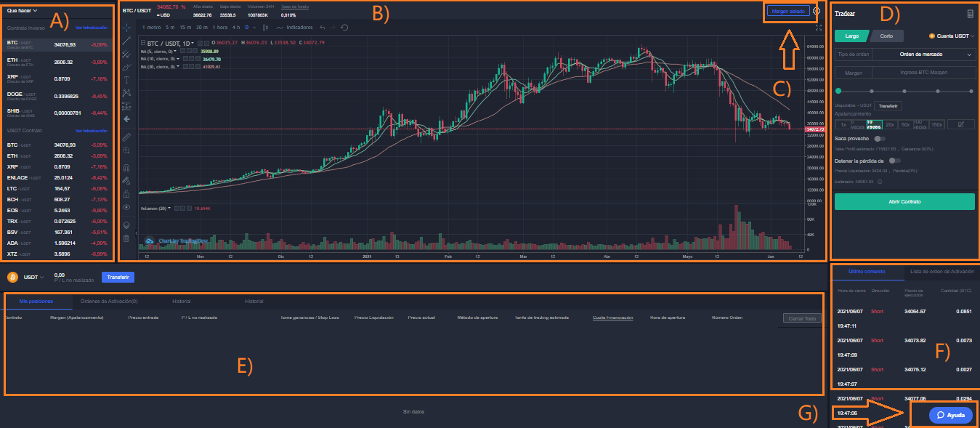The image size is (980, 428).
Task: Click the Abrir Contrato button
Action: (x=904, y=201)
